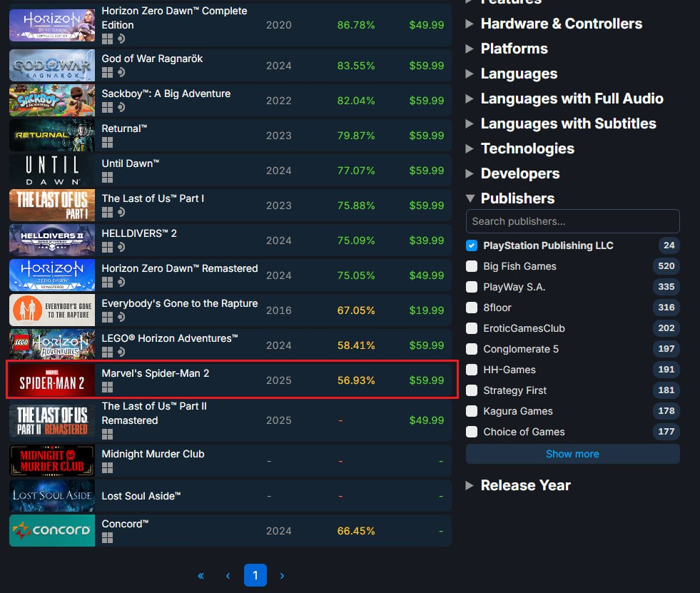Uncheck PlayStation Publishing LLC publisher filter
The width and height of the screenshot is (700, 593).
(472, 245)
